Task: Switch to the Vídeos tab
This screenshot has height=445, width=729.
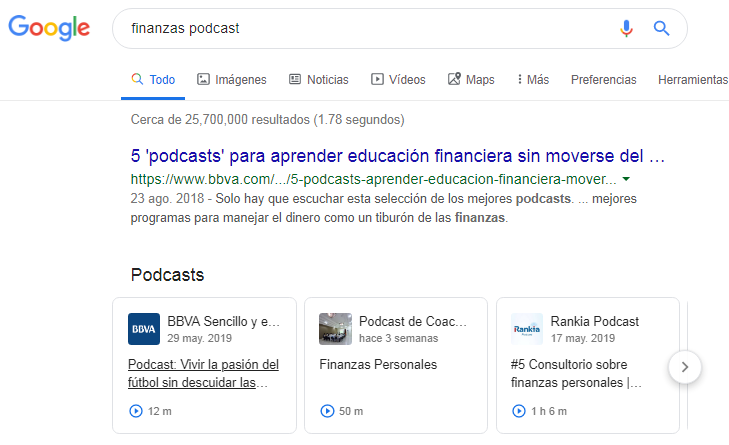Action: click(398, 80)
